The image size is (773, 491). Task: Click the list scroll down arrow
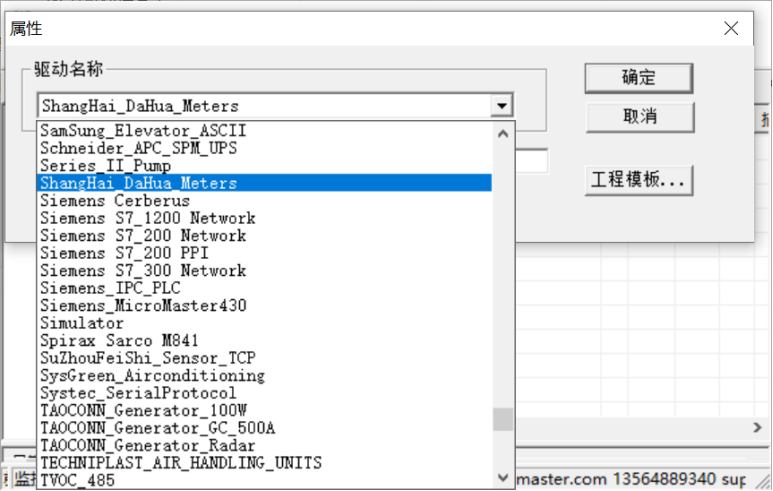click(x=503, y=477)
